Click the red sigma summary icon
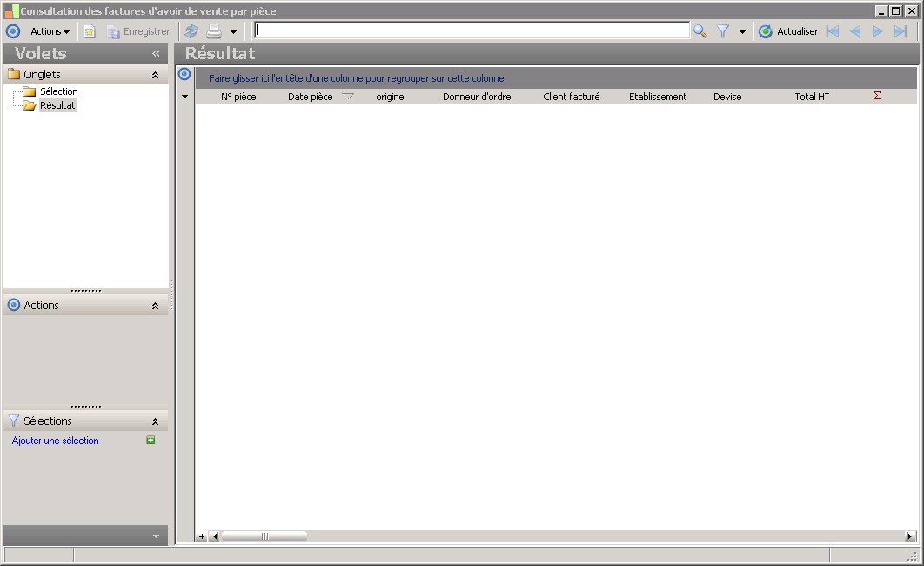924x566 pixels. point(877,96)
